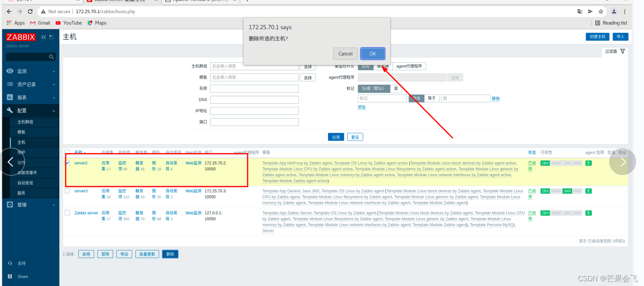Focus the 名称 input field
Screen dimensions: 644x286
pyautogui.click(x=254, y=88)
